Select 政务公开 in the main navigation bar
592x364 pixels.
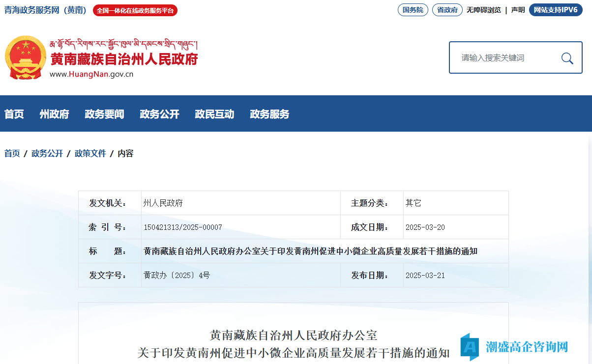click(x=159, y=114)
